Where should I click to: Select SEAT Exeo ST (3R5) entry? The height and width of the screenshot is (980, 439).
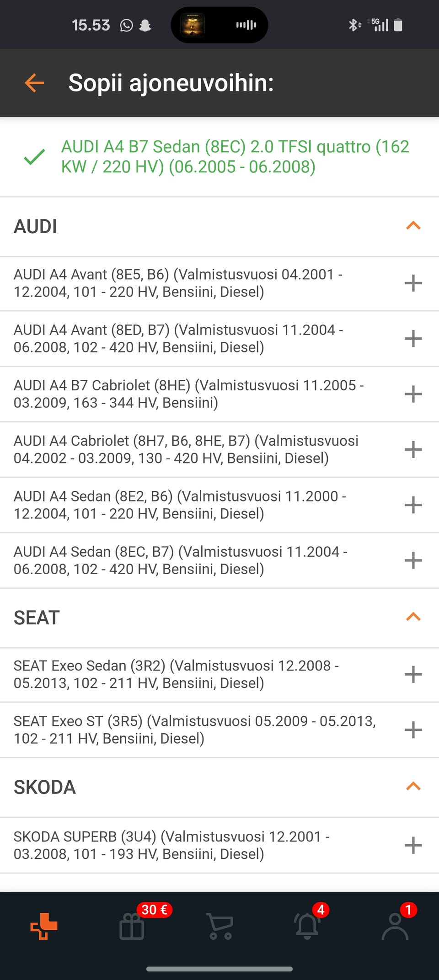[219, 730]
